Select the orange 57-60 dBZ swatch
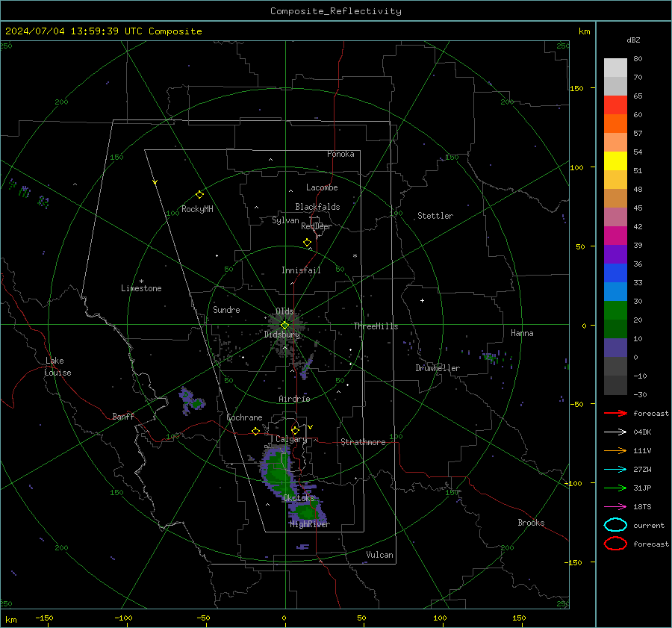This screenshot has height=628, width=672. [x=615, y=124]
